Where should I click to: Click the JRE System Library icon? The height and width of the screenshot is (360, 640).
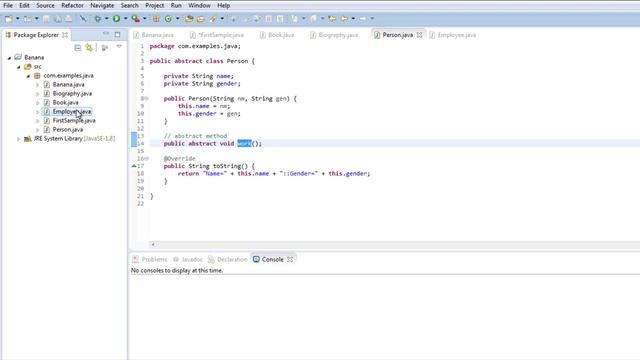(28, 139)
